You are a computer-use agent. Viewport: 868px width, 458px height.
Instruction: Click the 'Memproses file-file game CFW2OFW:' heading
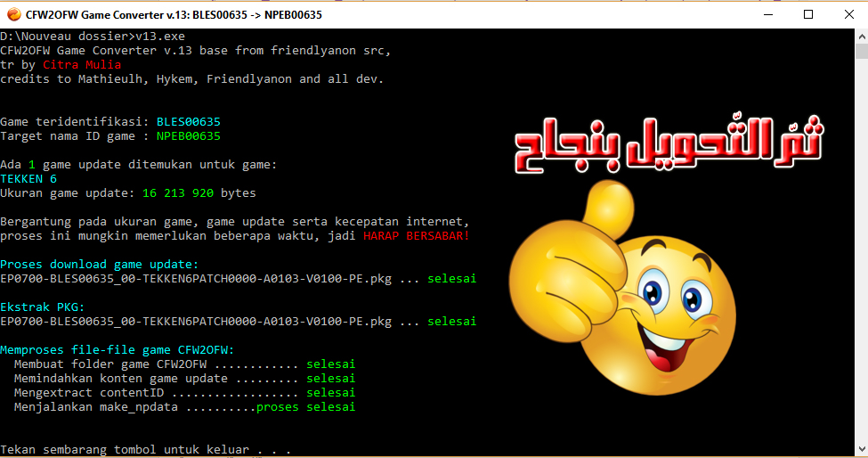(118, 350)
